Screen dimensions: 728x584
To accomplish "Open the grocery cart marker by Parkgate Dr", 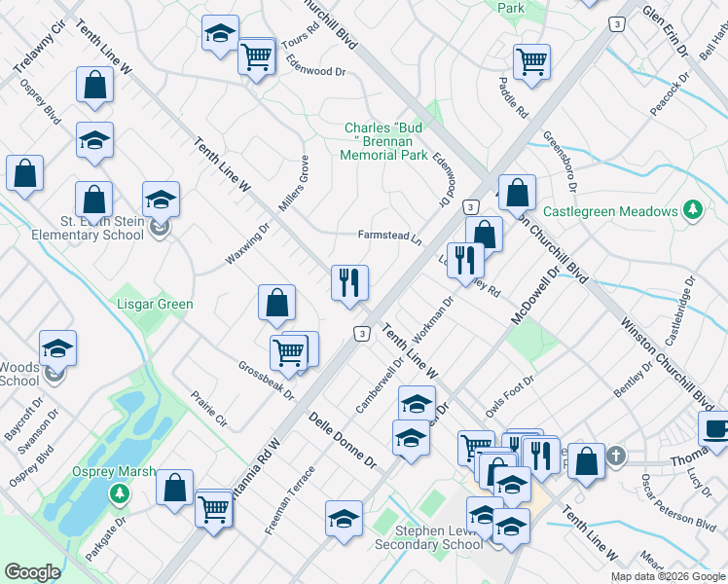I will [x=213, y=509].
